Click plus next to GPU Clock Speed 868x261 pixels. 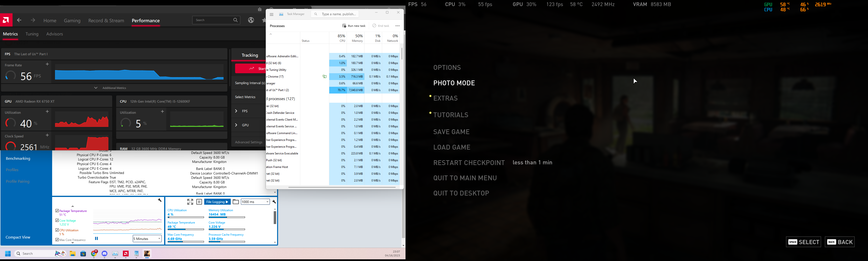point(47,135)
